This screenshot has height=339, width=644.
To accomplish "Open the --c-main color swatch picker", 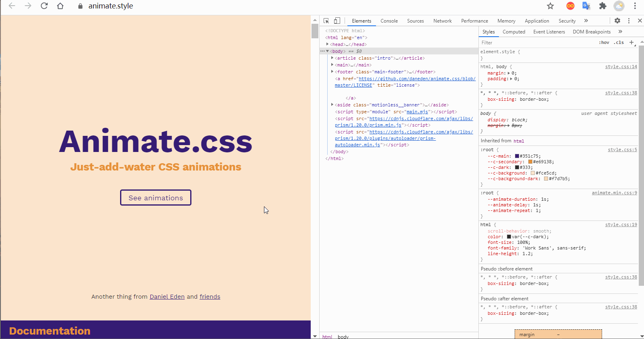I will pyautogui.click(x=517, y=156).
